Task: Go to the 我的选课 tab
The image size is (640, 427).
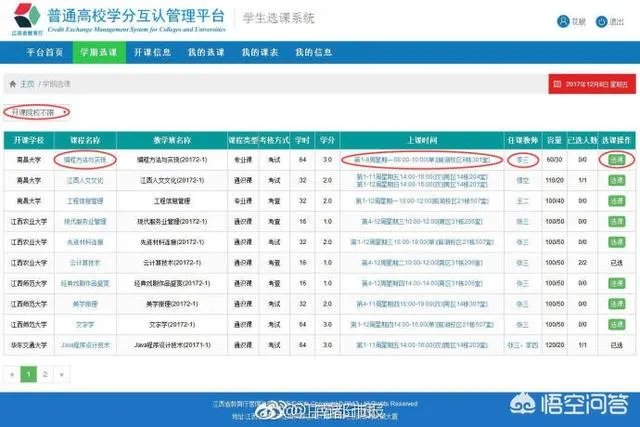Action: 206,52
